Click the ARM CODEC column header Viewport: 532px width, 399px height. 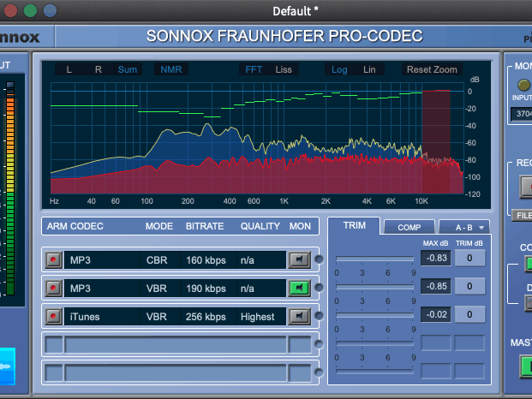75,226
